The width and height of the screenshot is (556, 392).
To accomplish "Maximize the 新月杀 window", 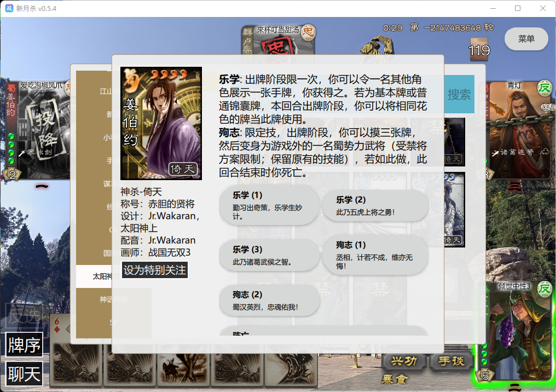I will coord(518,8).
